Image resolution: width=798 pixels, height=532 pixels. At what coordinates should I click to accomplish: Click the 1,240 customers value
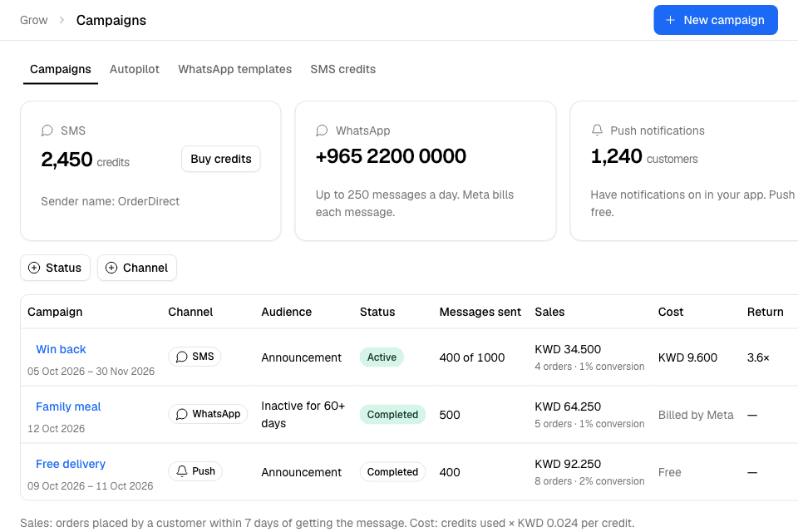point(643,156)
